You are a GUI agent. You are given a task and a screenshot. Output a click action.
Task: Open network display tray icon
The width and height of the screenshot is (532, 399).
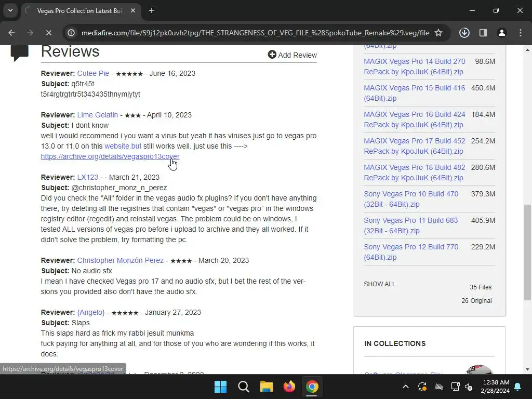pyautogui.click(x=455, y=387)
